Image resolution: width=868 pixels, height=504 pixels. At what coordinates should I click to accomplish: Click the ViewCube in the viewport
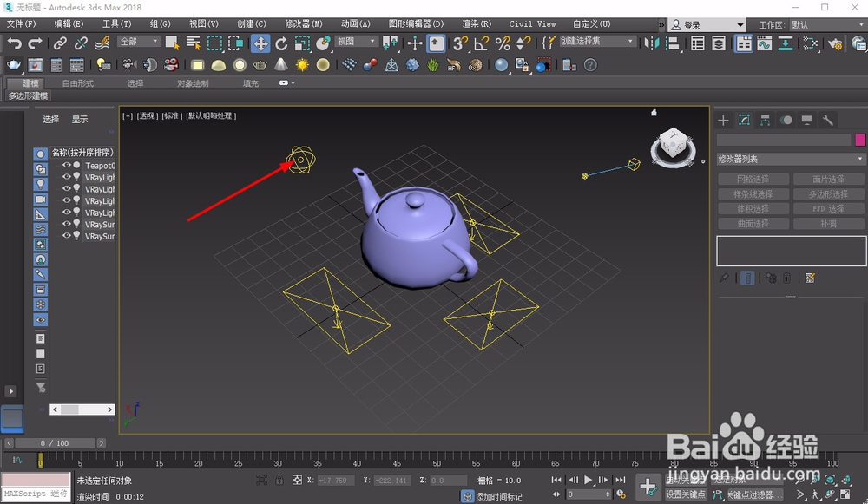[x=672, y=144]
